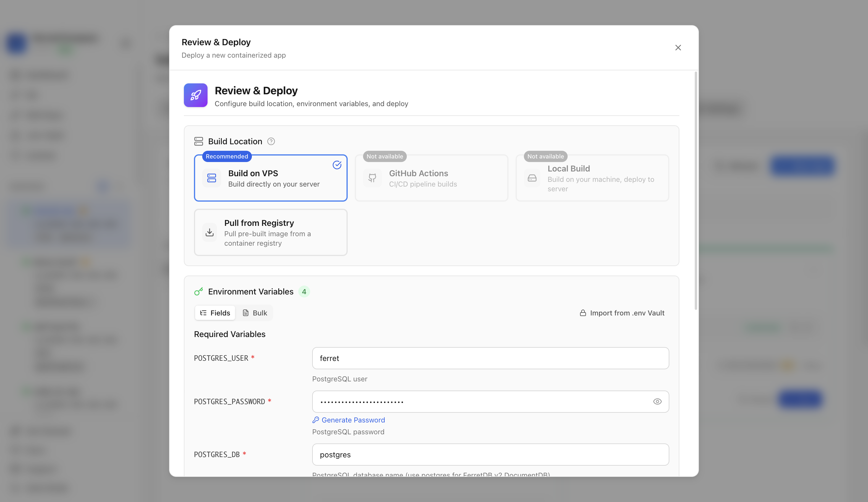Click Import from .env Vault
The height and width of the screenshot is (502, 868).
pyautogui.click(x=622, y=313)
